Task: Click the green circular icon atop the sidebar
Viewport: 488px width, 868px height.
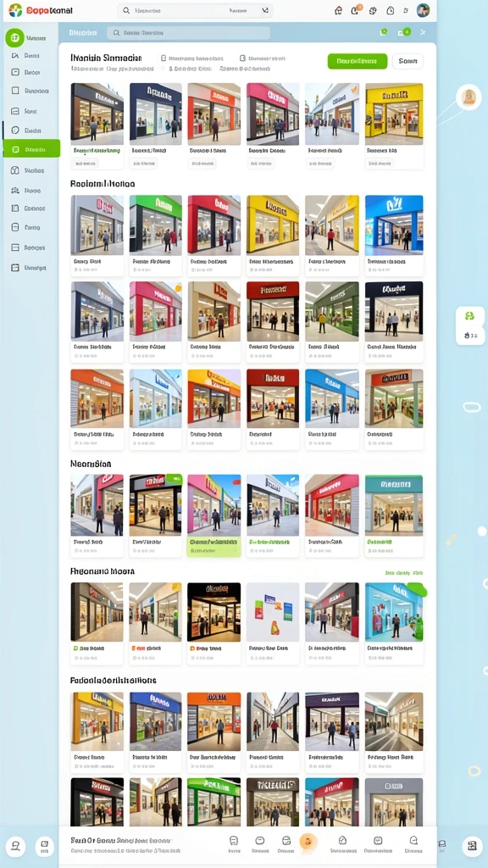Action: 15,38
